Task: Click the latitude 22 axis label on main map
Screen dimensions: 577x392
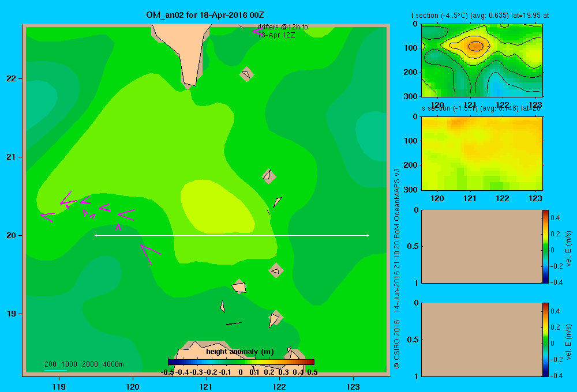Action: click(12, 79)
